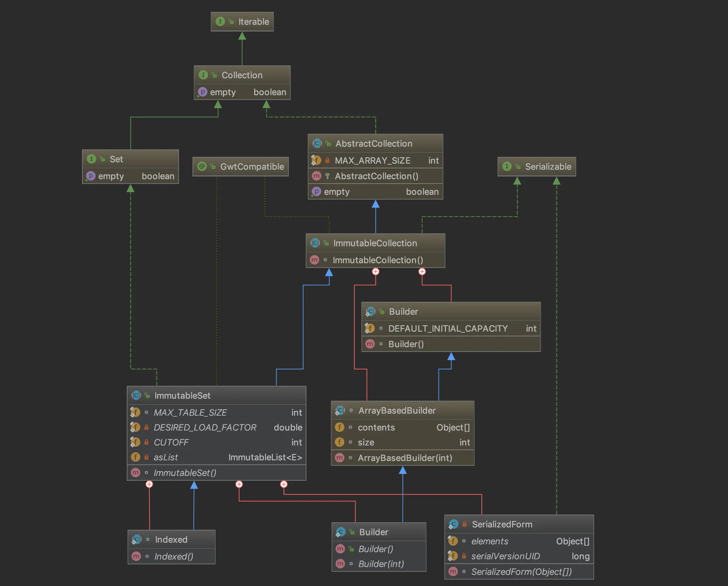Click the annotation icon on GwtCompatible node

202,166
